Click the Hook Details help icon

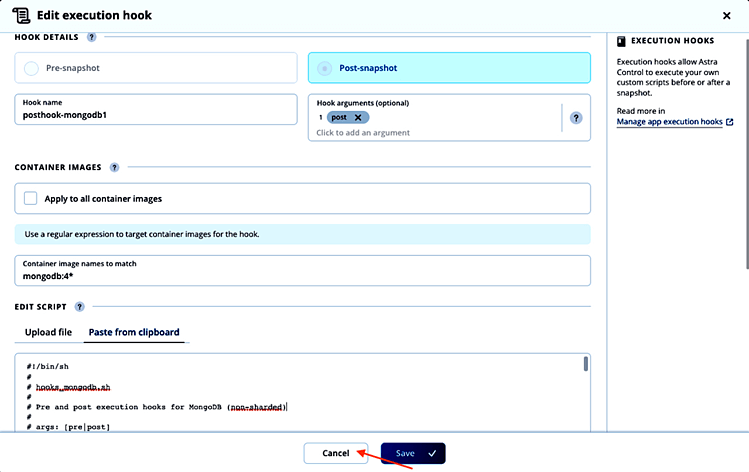(x=92, y=37)
